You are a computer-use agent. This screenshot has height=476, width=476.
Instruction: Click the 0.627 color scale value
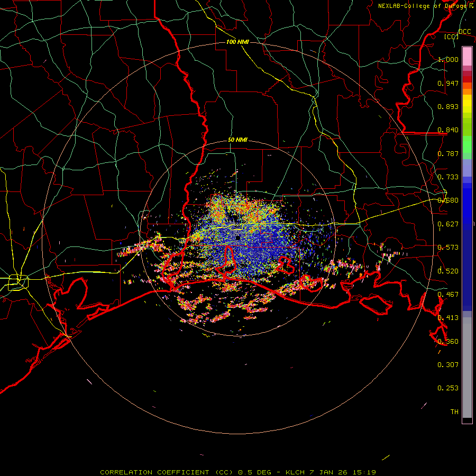pos(448,224)
